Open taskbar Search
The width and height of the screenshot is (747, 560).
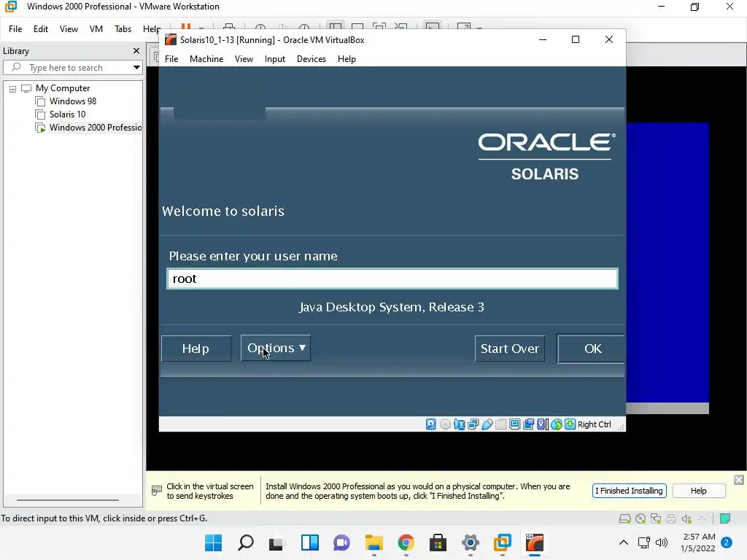(245, 542)
